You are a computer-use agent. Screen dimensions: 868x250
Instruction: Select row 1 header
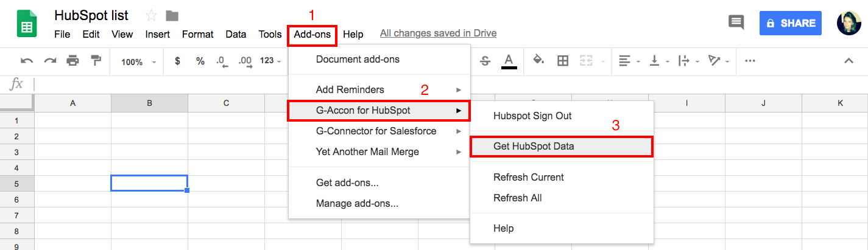coord(17,120)
